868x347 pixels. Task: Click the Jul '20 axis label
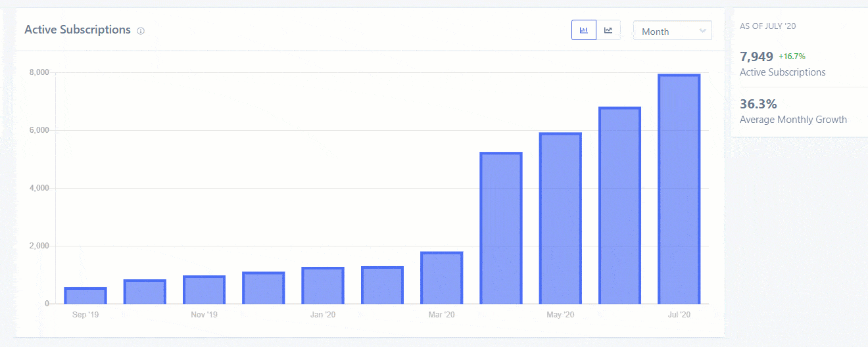click(679, 315)
